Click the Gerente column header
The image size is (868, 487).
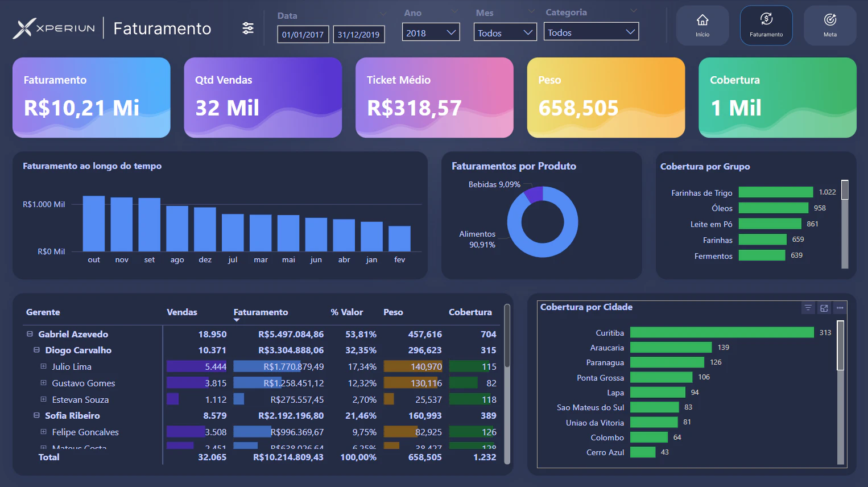[43, 312]
